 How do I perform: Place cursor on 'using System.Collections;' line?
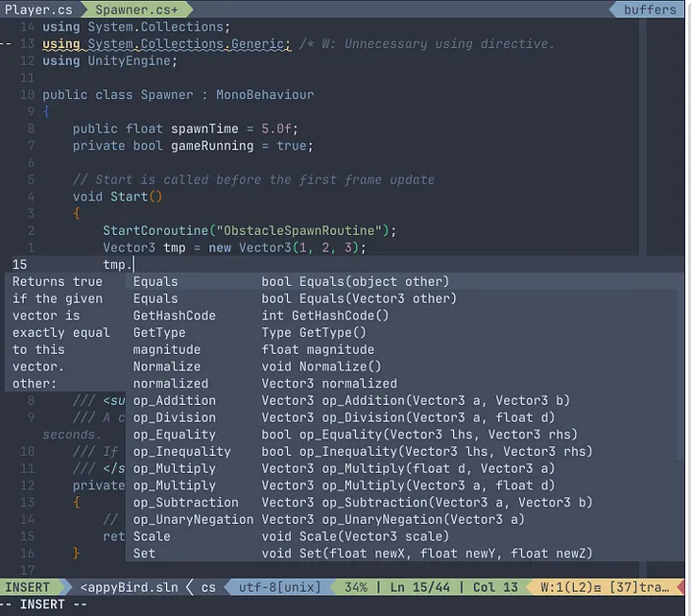click(x=136, y=27)
